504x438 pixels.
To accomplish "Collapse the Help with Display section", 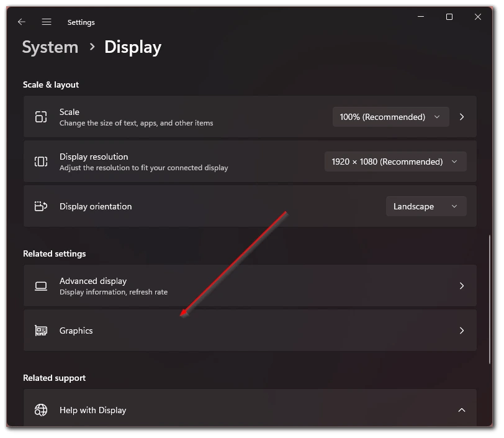I will pos(462,410).
